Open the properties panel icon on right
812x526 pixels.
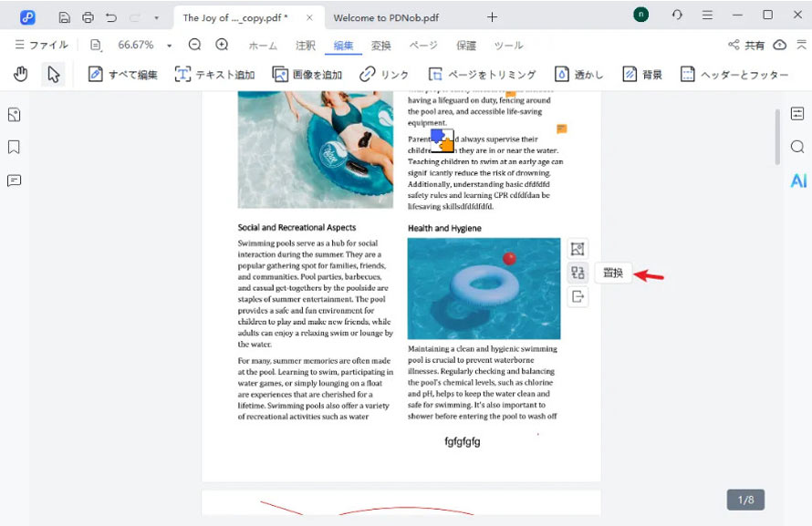point(797,114)
